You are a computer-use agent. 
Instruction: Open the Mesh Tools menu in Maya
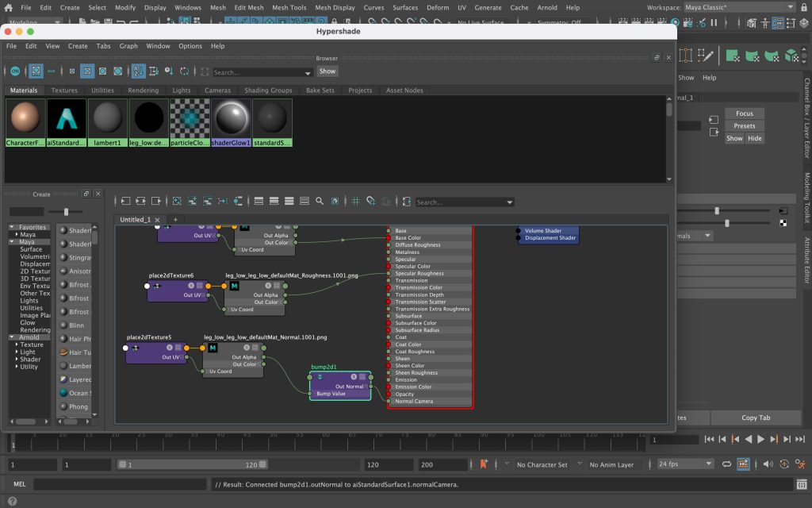289,8
